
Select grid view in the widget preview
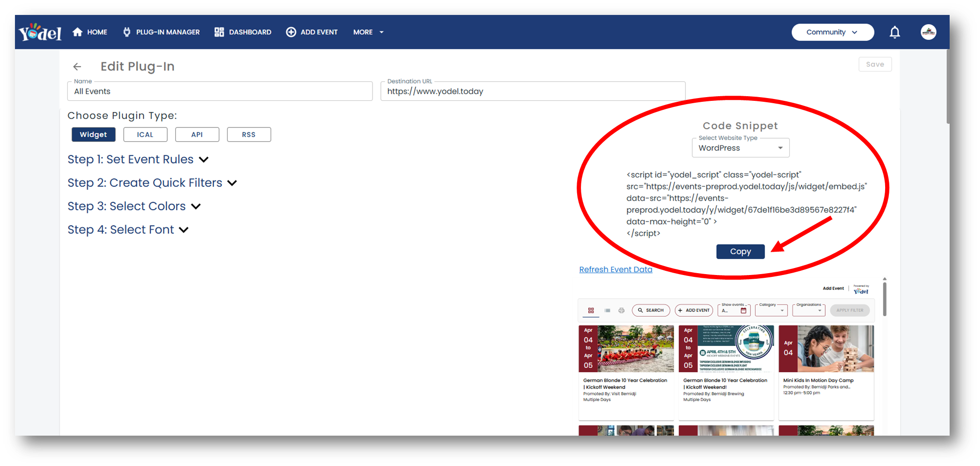591,310
